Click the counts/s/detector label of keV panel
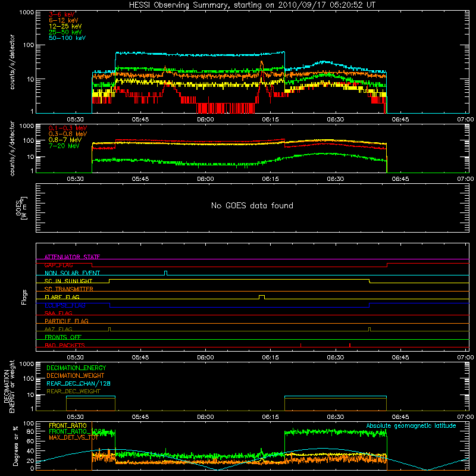 point(12,62)
